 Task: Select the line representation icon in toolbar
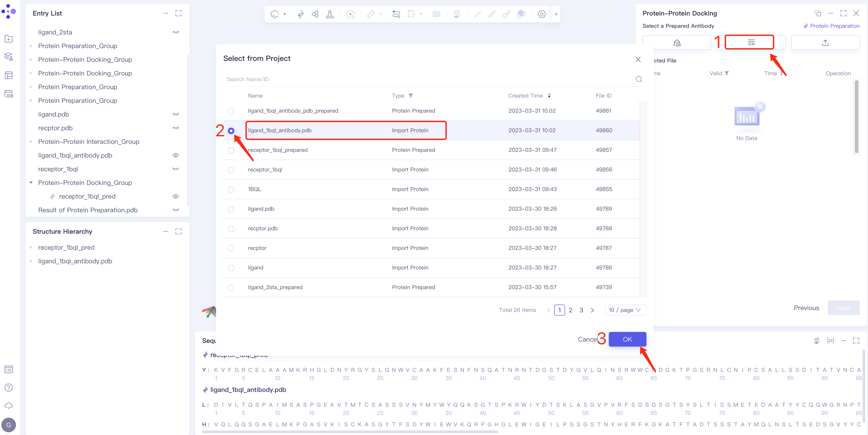477,14
